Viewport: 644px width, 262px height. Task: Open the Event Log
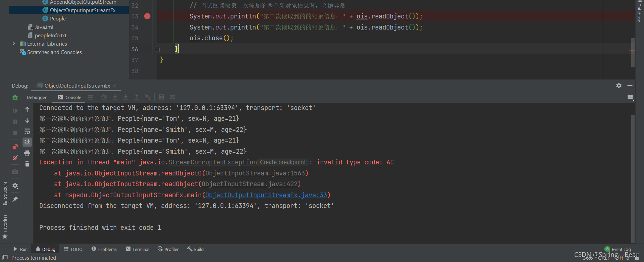618,249
